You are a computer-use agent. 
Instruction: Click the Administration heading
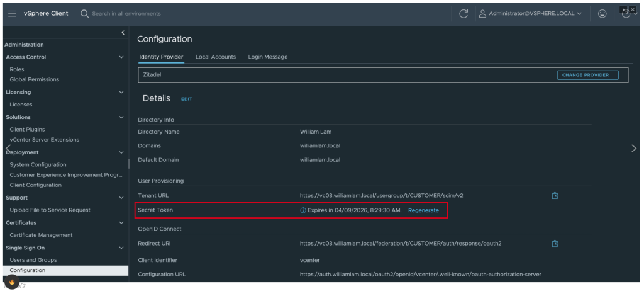coord(24,45)
